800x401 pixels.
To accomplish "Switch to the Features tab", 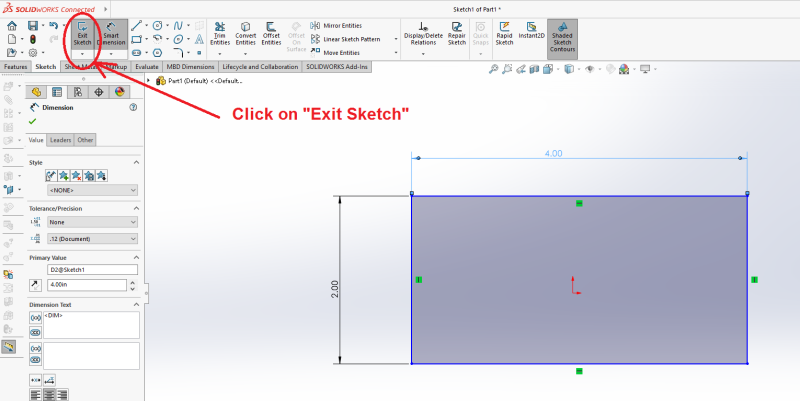I will point(15,67).
